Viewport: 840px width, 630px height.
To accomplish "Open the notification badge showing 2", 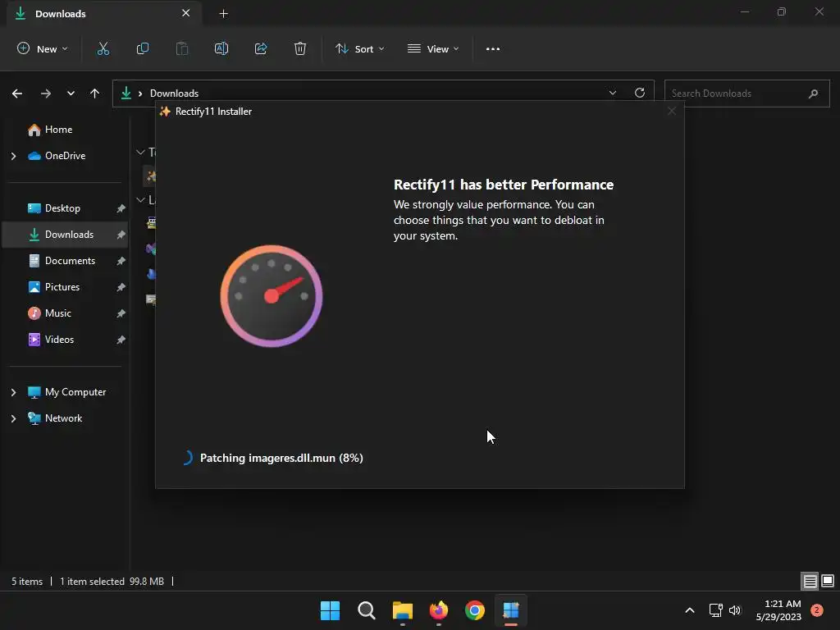I will pos(817,610).
